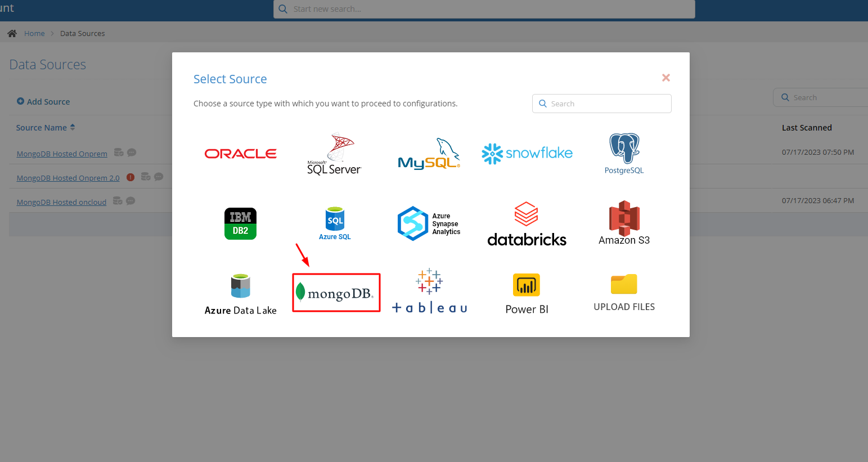
Task: Select the MySQL source logo
Action: click(x=429, y=154)
